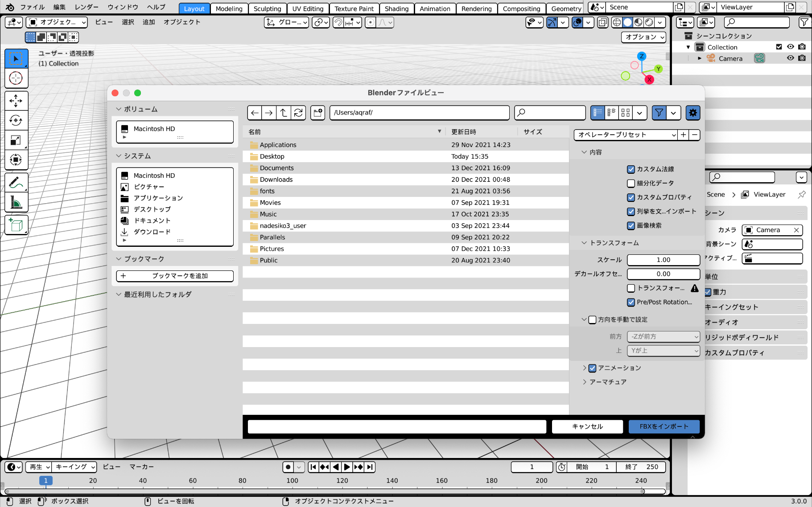Refresh the file list
Viewport: 812px width, 507px height.
click(x=298, y=113)
